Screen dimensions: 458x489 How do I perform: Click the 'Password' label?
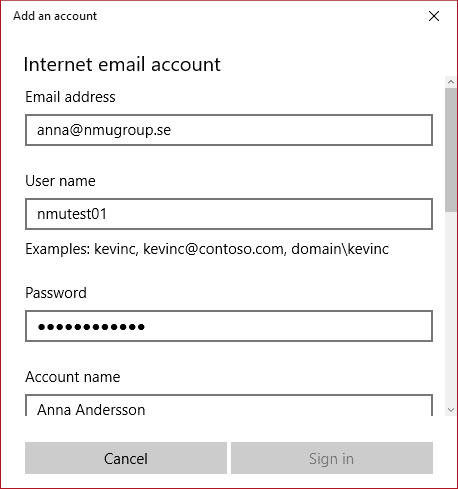pos(56,293)
